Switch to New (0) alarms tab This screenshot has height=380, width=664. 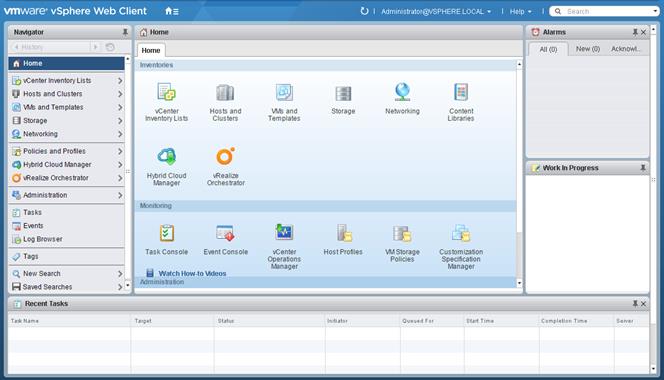[588, 49]
